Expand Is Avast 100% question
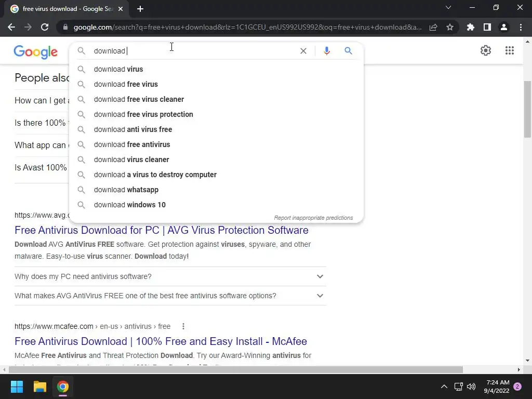 (x=42, y=168)
